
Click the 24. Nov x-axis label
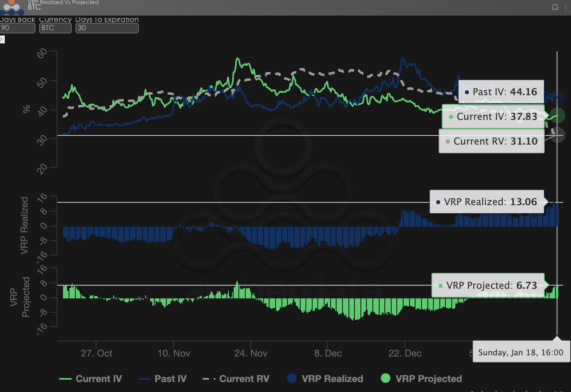pyautogui.click(x=251, y=353)
